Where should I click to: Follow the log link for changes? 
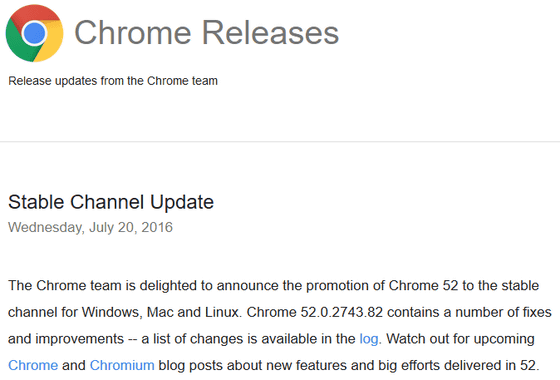369,339
